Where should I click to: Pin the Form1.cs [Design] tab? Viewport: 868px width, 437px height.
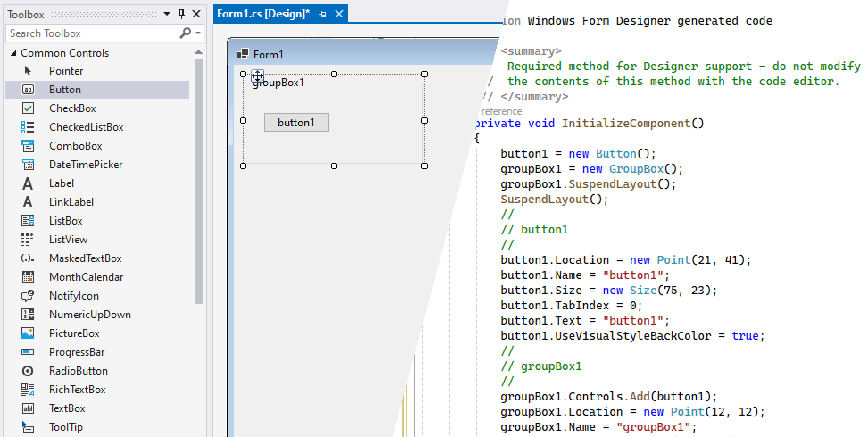(x=323, y=13)
